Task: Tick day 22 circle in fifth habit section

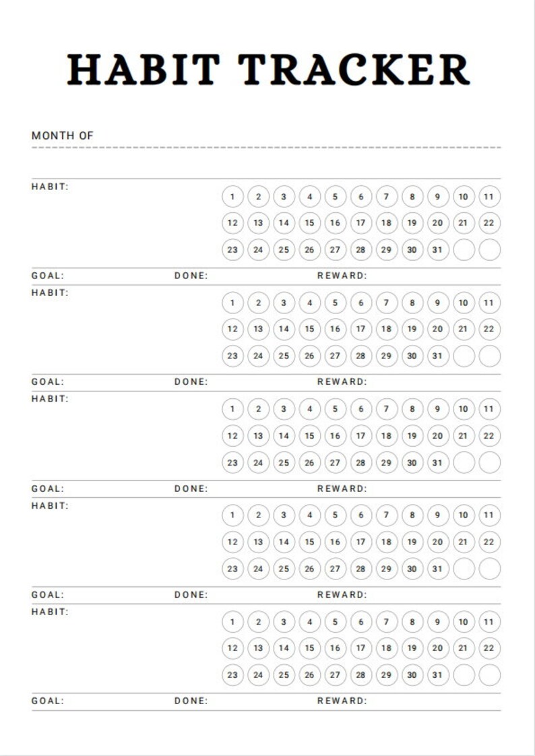Action: (489, 648)
